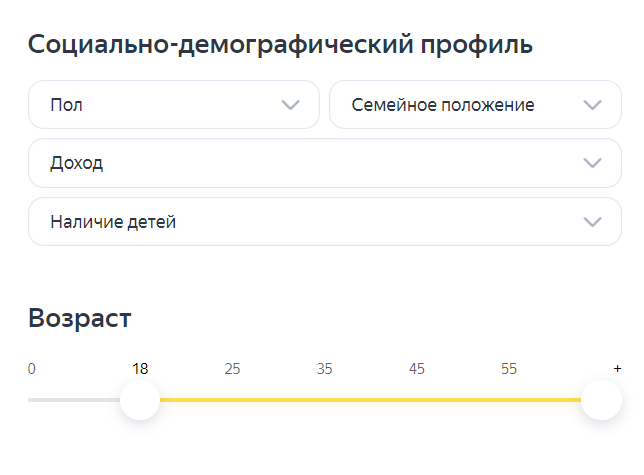Click the left age slider handle at 18
This screenshot has width=644, height=475.
(x=140, y=400)
